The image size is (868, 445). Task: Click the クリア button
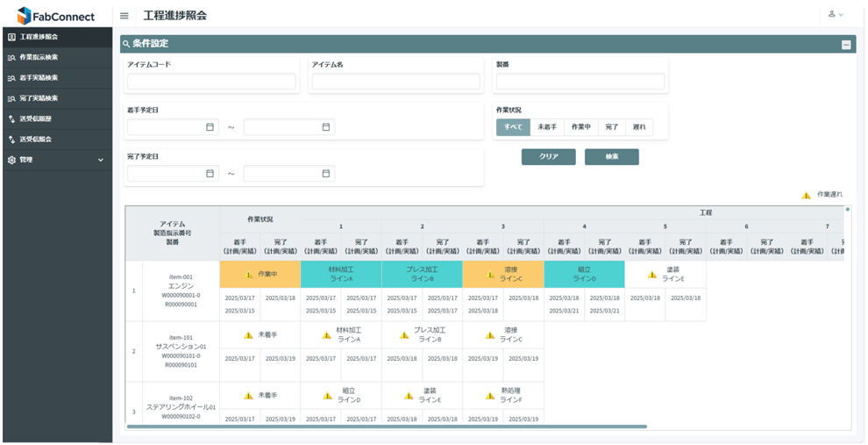(x=549, y=156)
